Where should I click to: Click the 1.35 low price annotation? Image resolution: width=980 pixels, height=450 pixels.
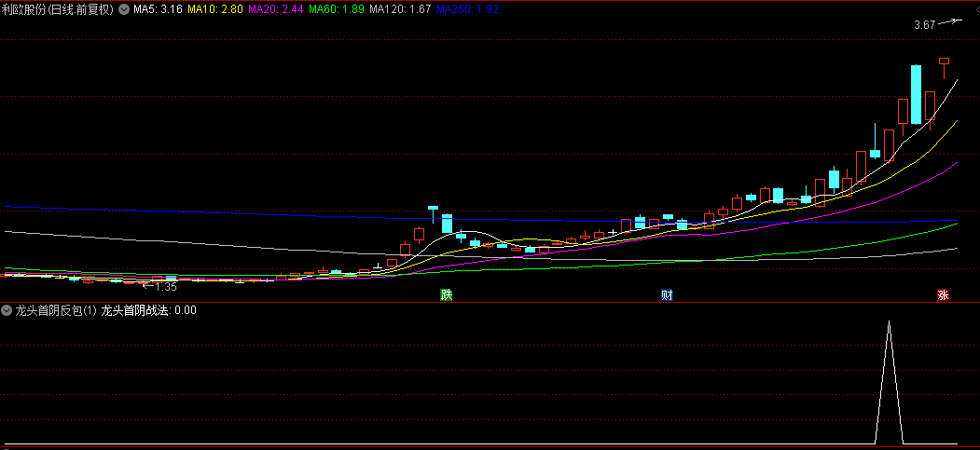[x=166, y=287]
